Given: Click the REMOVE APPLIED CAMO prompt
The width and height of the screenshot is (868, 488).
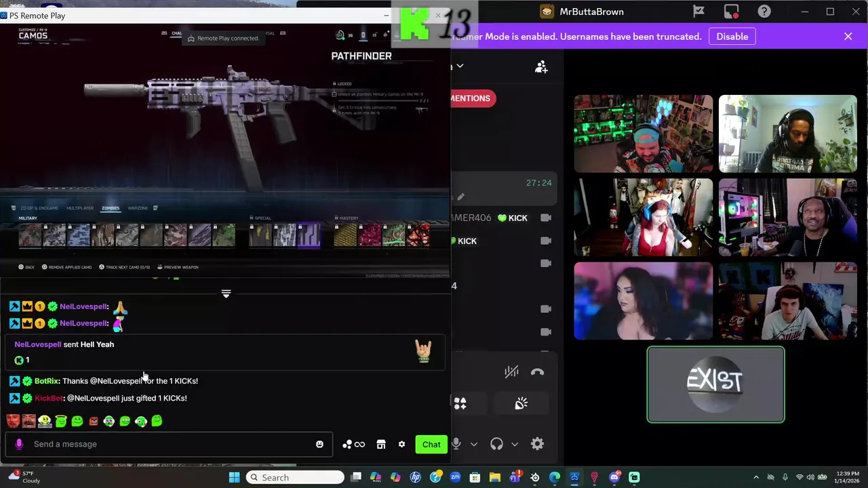Looking at the screenshot, I should coord(66,267).
